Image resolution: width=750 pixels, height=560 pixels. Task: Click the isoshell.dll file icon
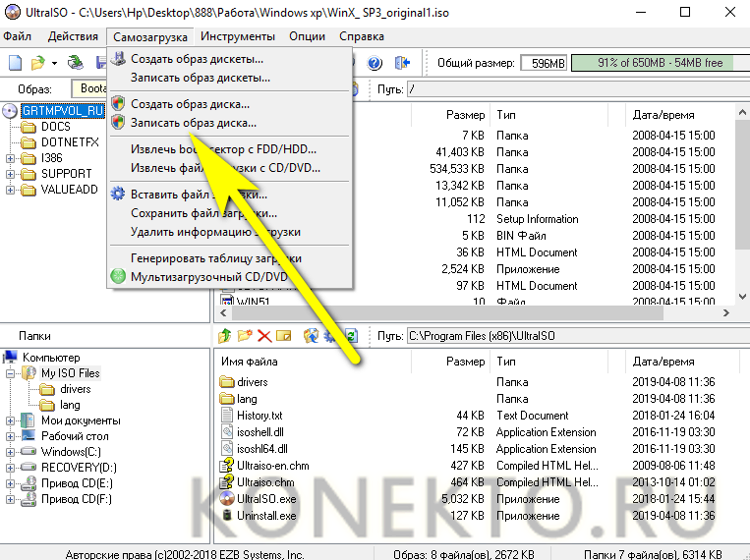[227, 432]
